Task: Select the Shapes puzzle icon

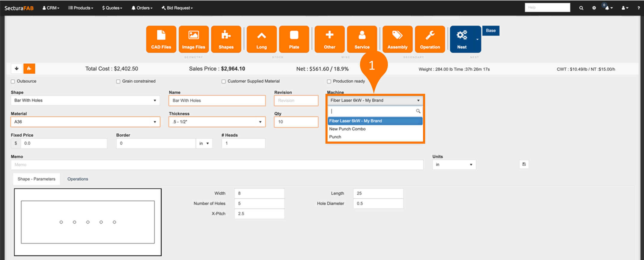Action: [x=226, y=39]
